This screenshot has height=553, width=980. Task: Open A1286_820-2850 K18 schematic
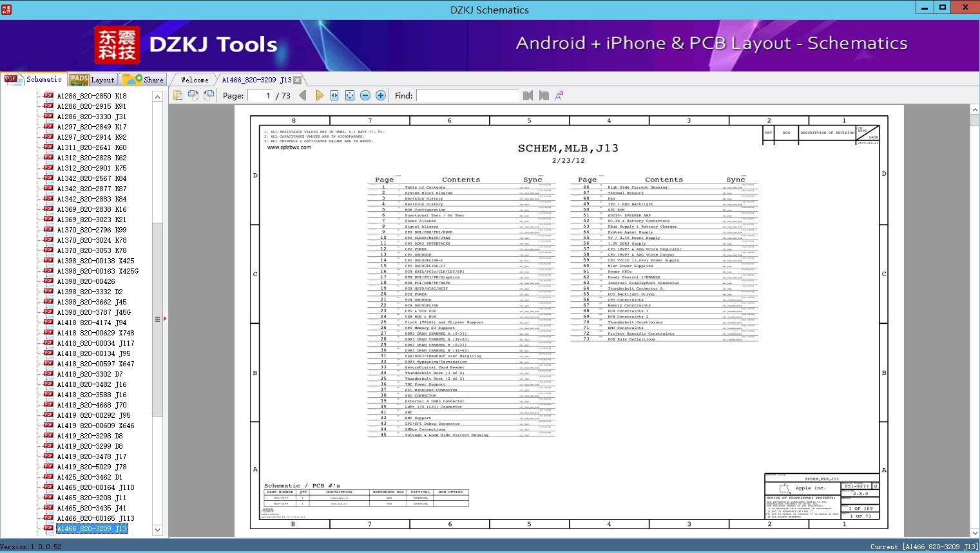91,96
